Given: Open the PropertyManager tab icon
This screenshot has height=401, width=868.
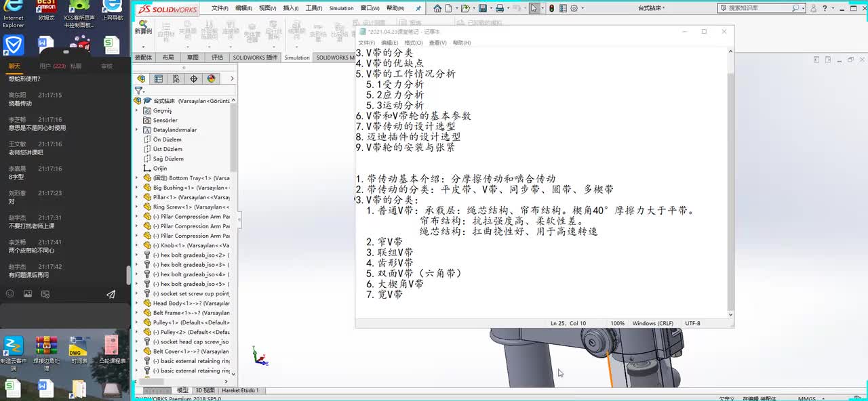Looking at the screenshot, I should click(x=159, y=79).
